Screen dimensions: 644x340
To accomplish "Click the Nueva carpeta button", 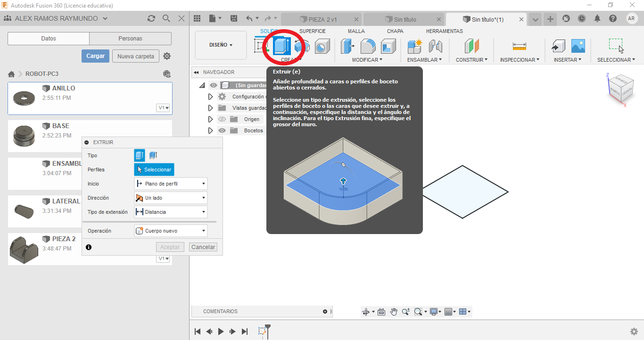I will pyautogui.click(x=136, y=56).
